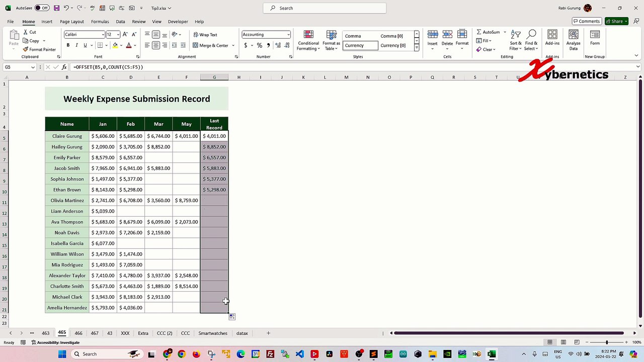Click the Increase Indent icon
This screenshot has height=362, width=644.
183,45
